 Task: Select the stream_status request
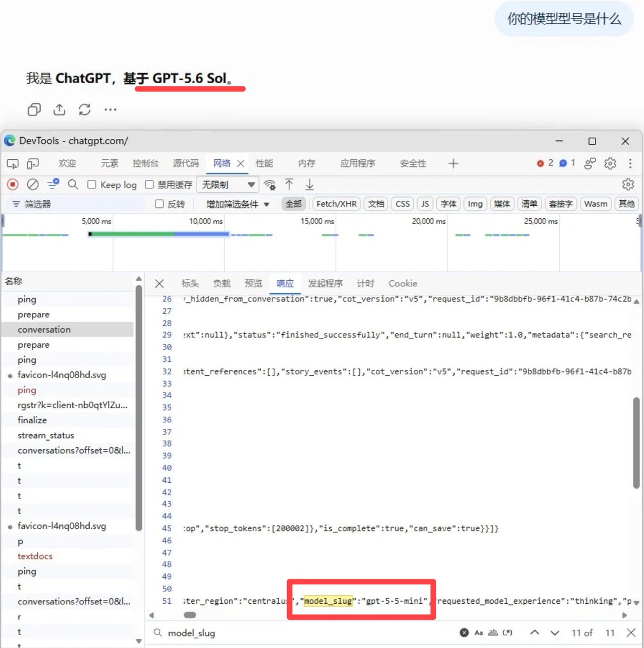click(68, 435)
